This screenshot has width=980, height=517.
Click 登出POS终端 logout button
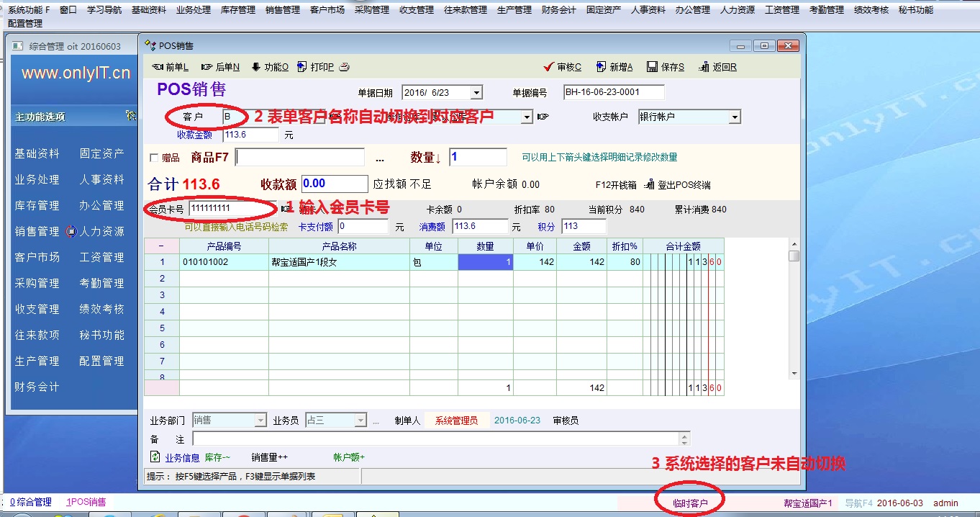677,185
